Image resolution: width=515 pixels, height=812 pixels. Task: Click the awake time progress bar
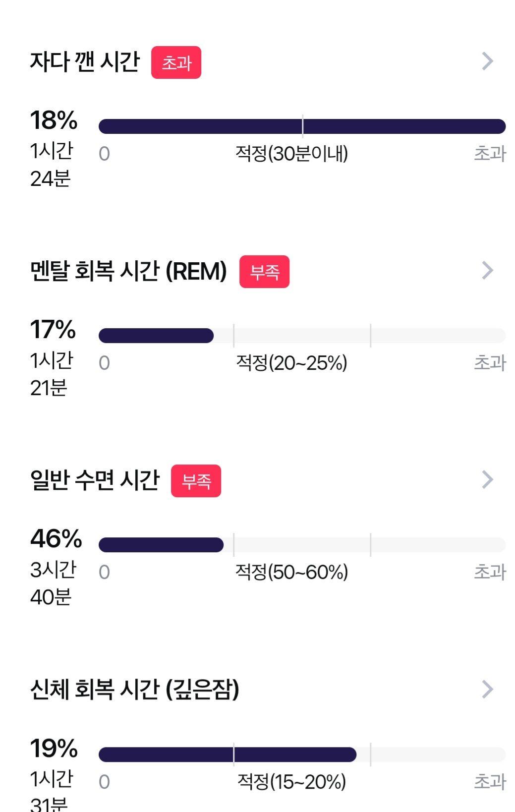point(302,126)
